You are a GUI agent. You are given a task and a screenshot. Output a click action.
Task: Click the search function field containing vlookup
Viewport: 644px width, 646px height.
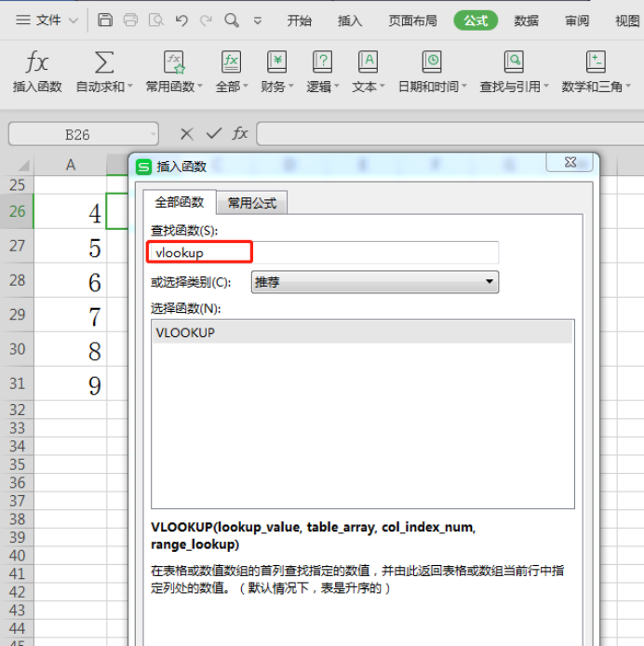tap(322, 252)
